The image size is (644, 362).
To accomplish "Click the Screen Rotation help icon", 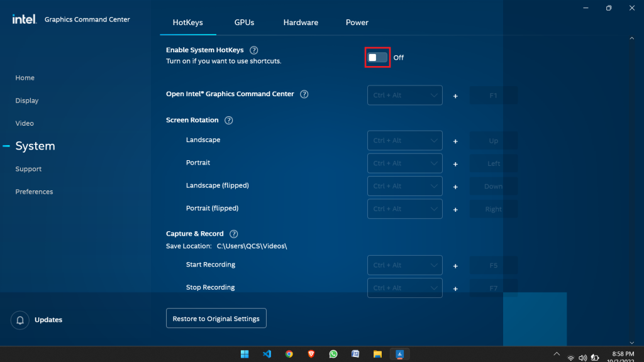I will [x=229, y=120].
